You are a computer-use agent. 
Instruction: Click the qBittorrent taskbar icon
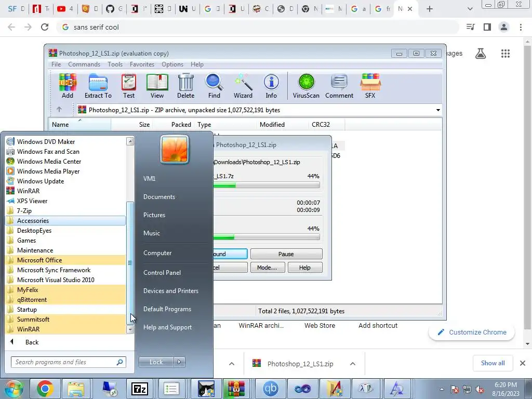click(x=270, y=389)
